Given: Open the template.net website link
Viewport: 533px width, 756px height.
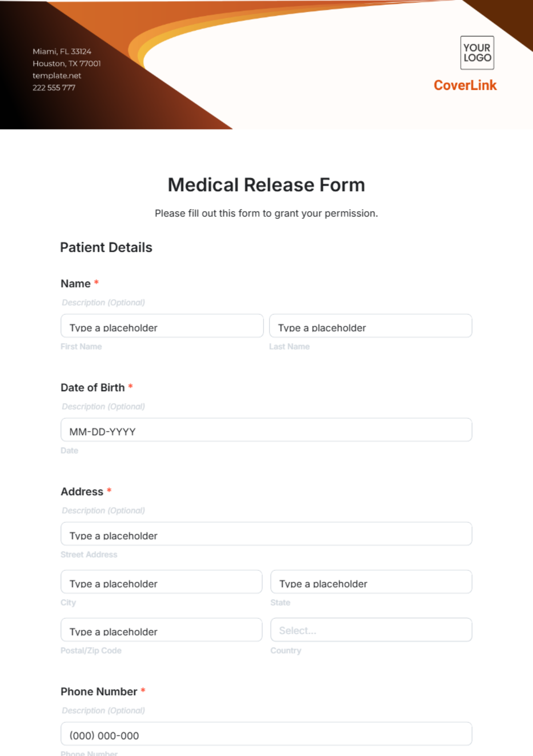Looking at the screenshot, I should click(x=57, y=76).
